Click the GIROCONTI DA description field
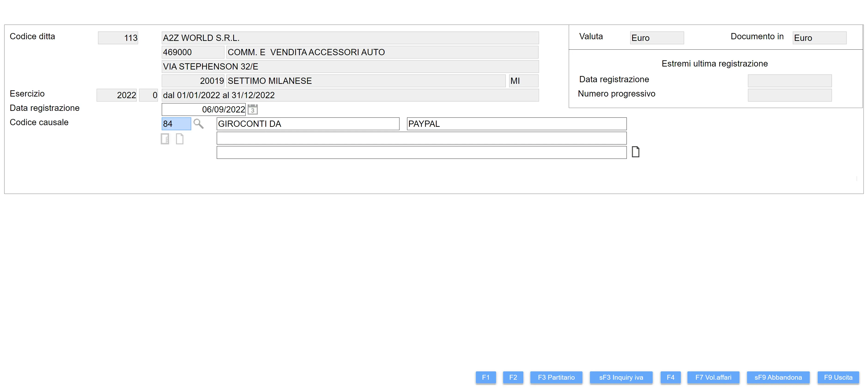 [308, 124]
